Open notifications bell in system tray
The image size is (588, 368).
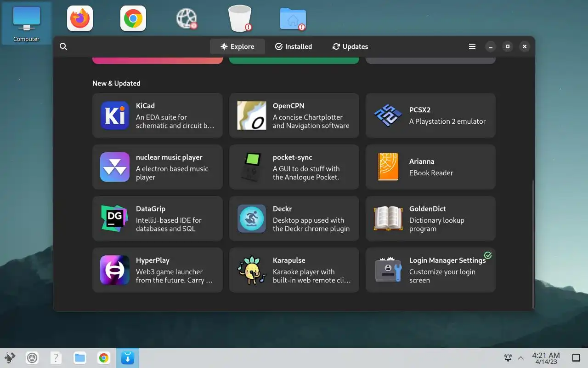(x=508, y=358)
